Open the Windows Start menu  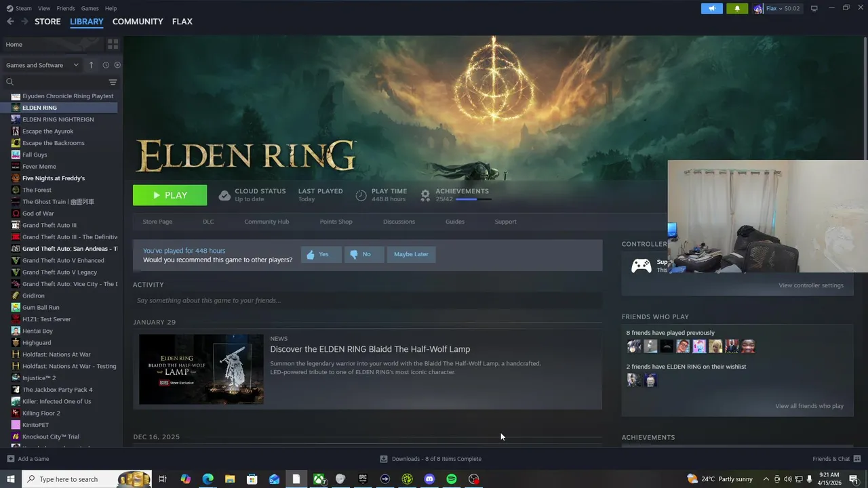point(10,479)
